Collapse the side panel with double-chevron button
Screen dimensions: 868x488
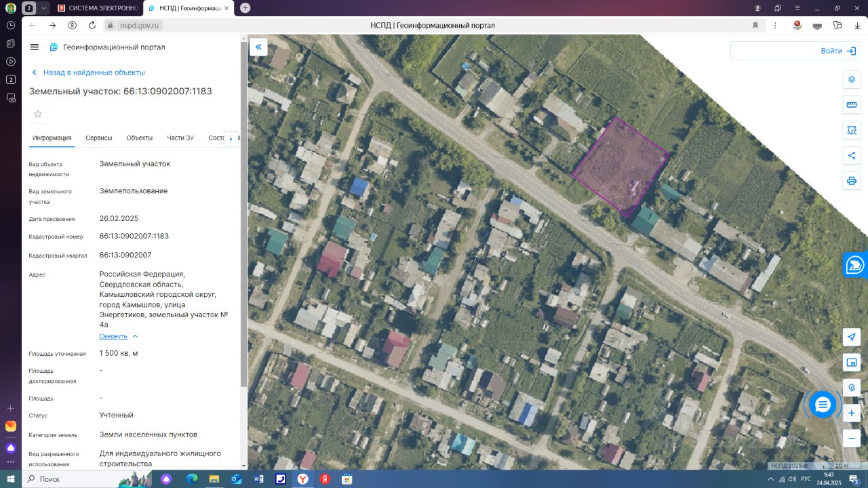click(258, 47)
